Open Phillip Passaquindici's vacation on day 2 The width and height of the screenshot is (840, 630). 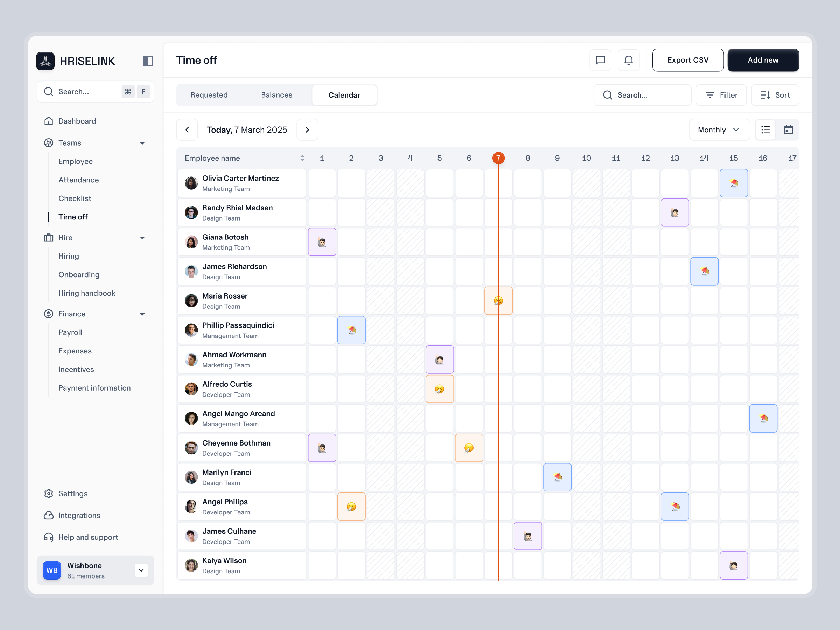click(x=352, y=330)
